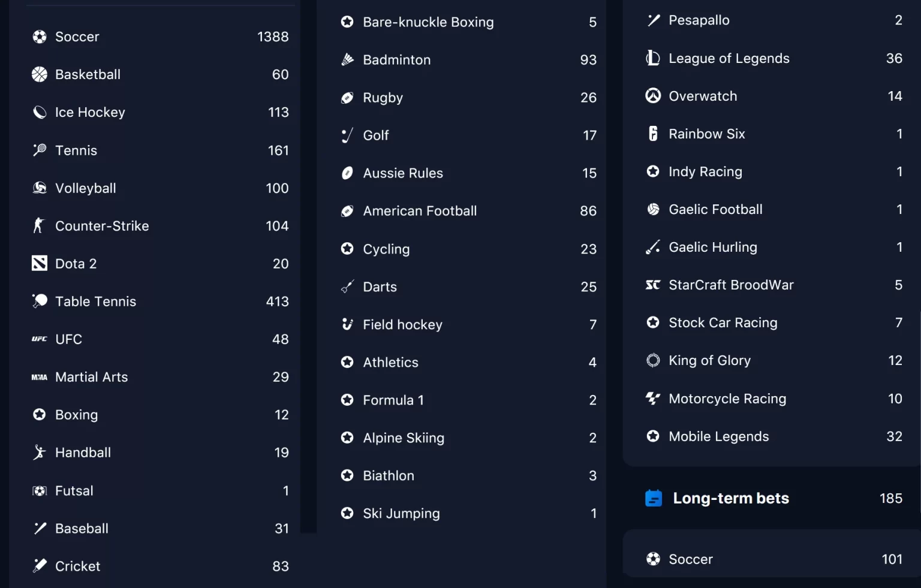Click the UFC logo icon
Screen dimensions: 921x588
[x=40, y=339]
